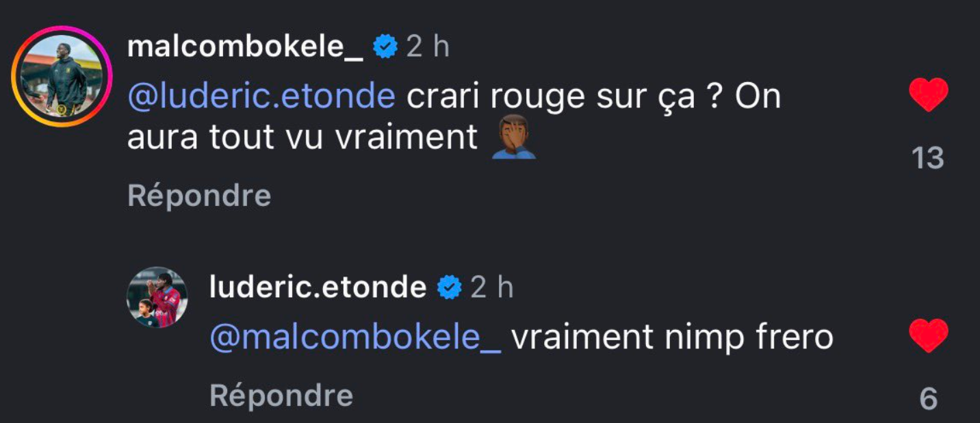Click the verified badge next to malcombokele_

pos(385,44)
